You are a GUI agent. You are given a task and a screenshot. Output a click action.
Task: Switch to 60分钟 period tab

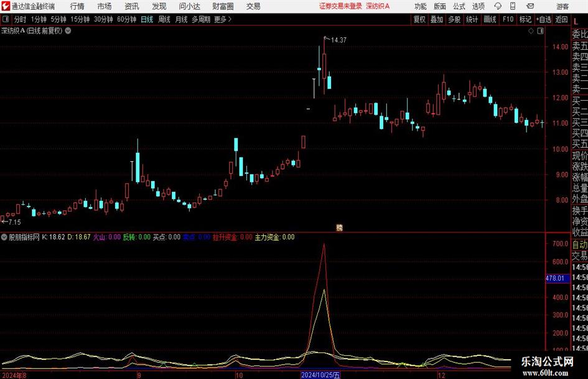126,19
